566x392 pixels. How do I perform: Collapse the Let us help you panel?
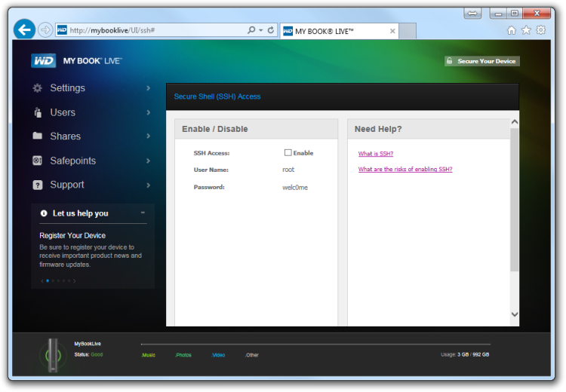tap(143, 213)
